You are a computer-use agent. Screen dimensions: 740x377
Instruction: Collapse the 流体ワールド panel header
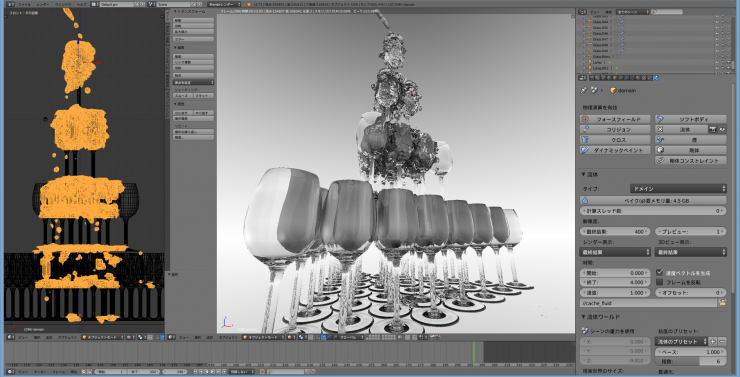click(x=601, y=317)
